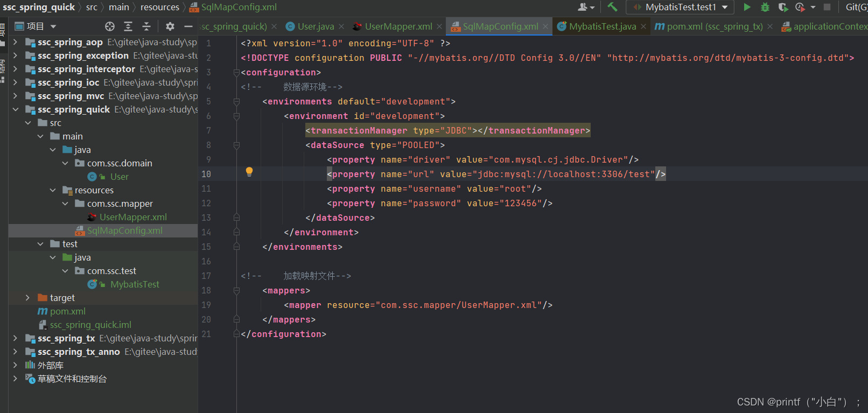Select ssc_spring_quick.iml in the tree

(x=90, y=325)
